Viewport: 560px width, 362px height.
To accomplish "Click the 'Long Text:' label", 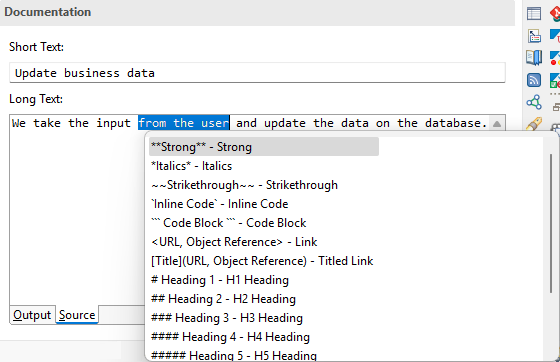I will click(x=36, y=99).
